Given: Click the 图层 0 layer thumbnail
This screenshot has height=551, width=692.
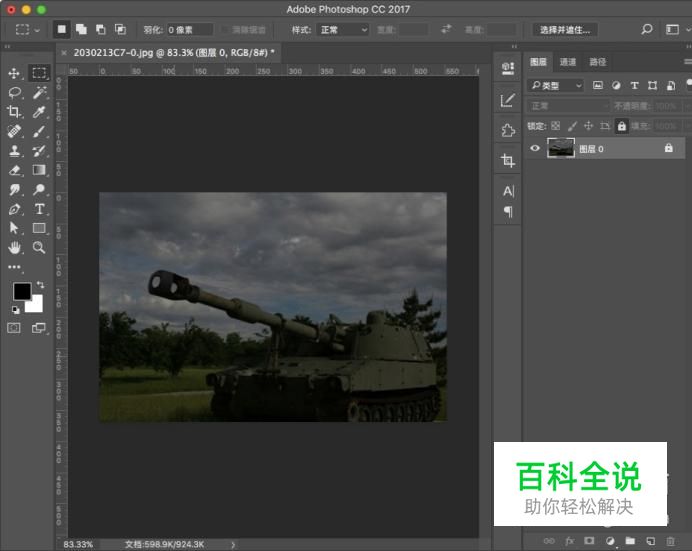Looking at the screenshot, I should (560, 148).
